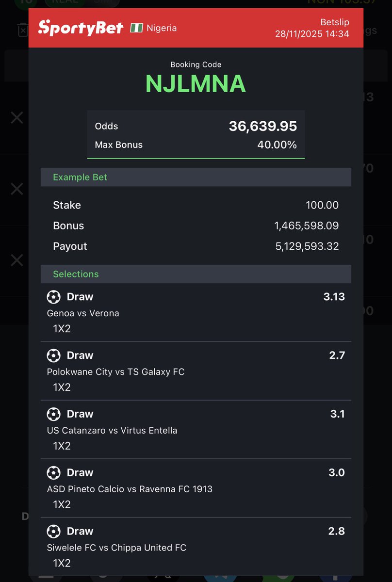Click the Nigeria country label
The image size is (392, 582).
162,28
